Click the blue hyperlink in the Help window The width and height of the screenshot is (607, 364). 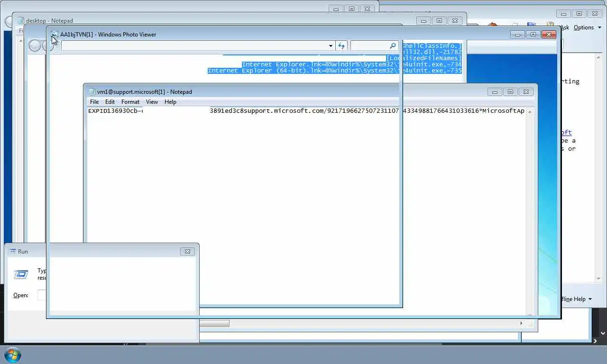tap(567, 133)
